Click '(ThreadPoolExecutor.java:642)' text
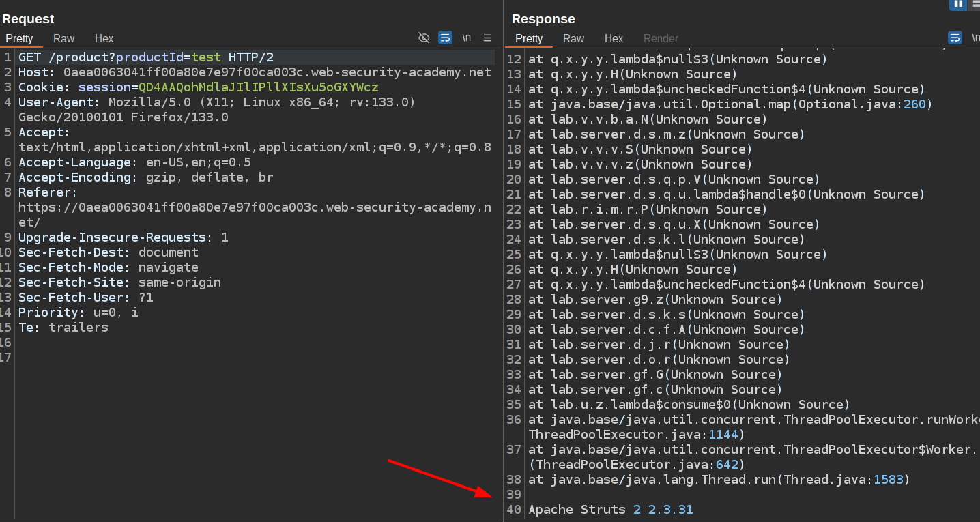Image resolution: width=980 pixels, height=522 pixels. coord(637,465)
